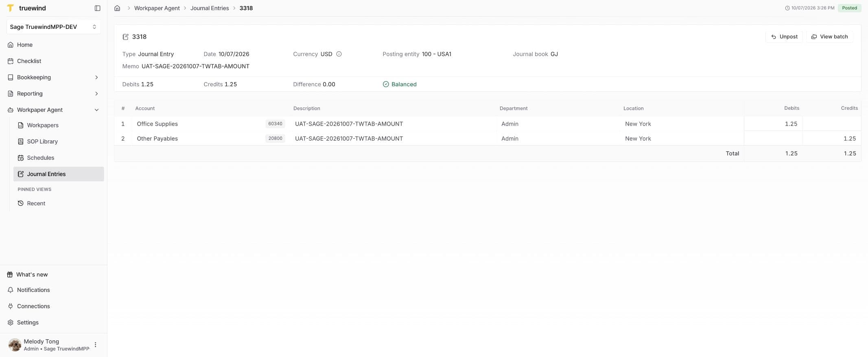Click the Workpapers document icon

21,125
